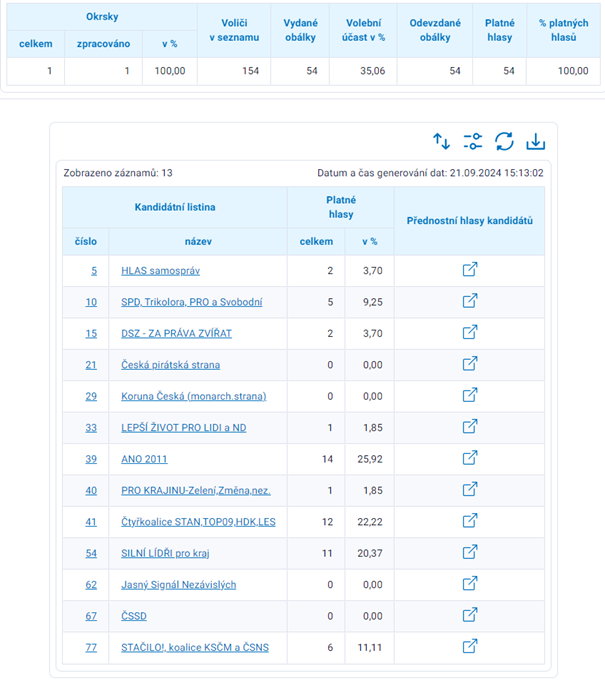
Task: Click list number 10 link
Action: (x=91, y=302)
